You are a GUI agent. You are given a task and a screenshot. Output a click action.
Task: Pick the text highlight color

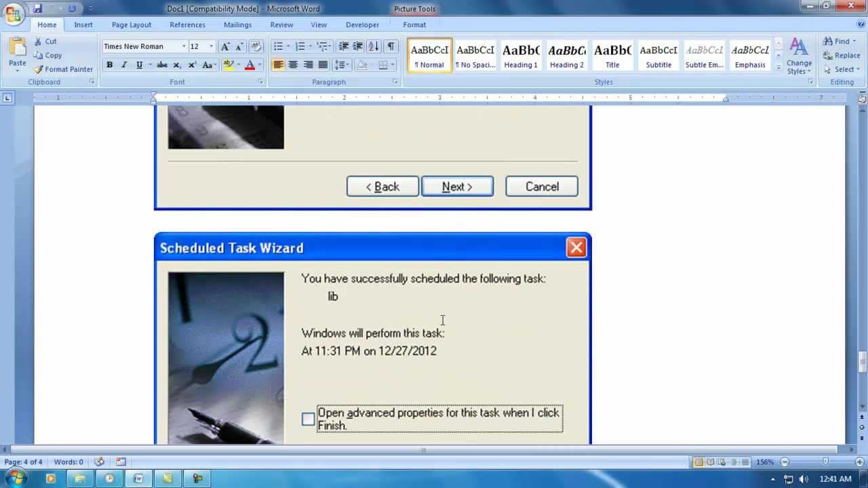(229, 65)
